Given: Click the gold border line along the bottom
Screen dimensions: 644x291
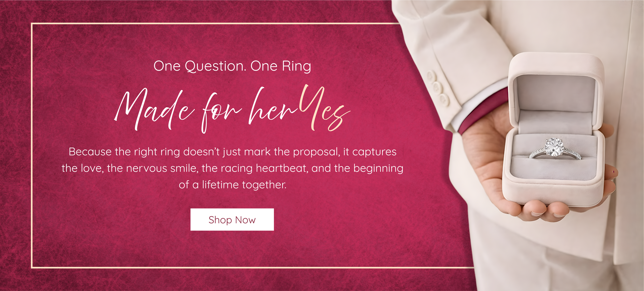Looking at the screenshot, I should coord(253,268).
